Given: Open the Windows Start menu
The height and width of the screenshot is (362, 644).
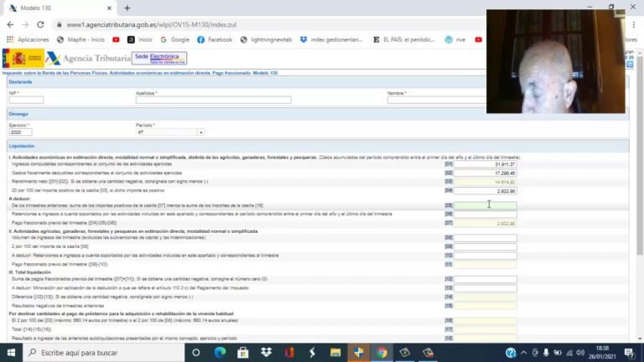Looking at the screenshot, I should tap(11, 353).
